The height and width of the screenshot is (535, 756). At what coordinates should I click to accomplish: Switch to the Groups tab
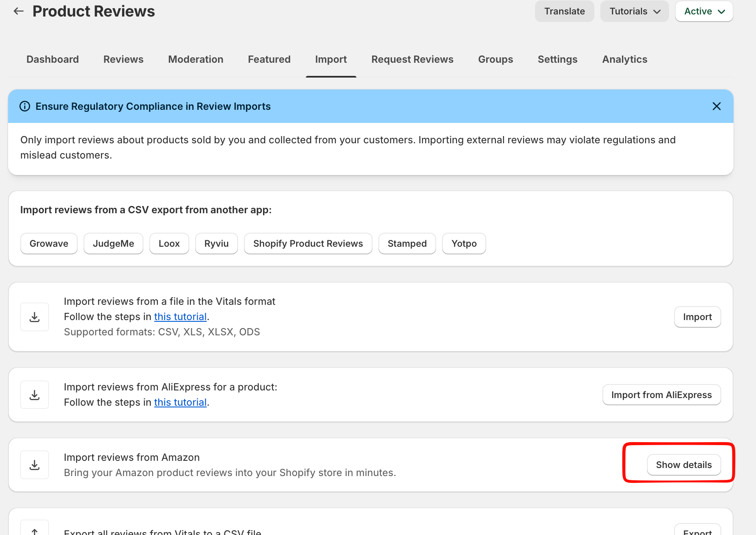(496, 59)
